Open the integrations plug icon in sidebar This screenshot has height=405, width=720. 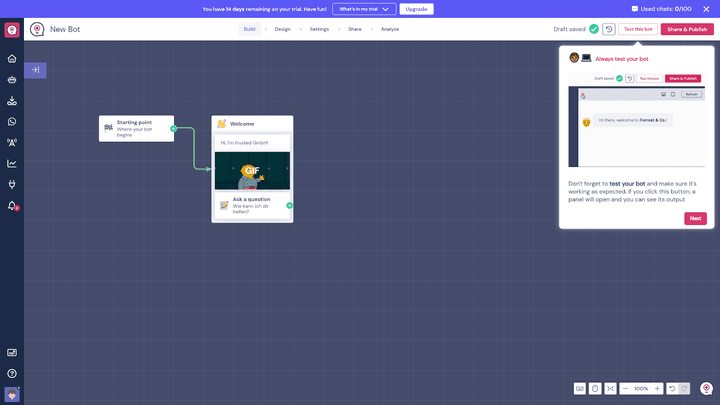[12, 184]
